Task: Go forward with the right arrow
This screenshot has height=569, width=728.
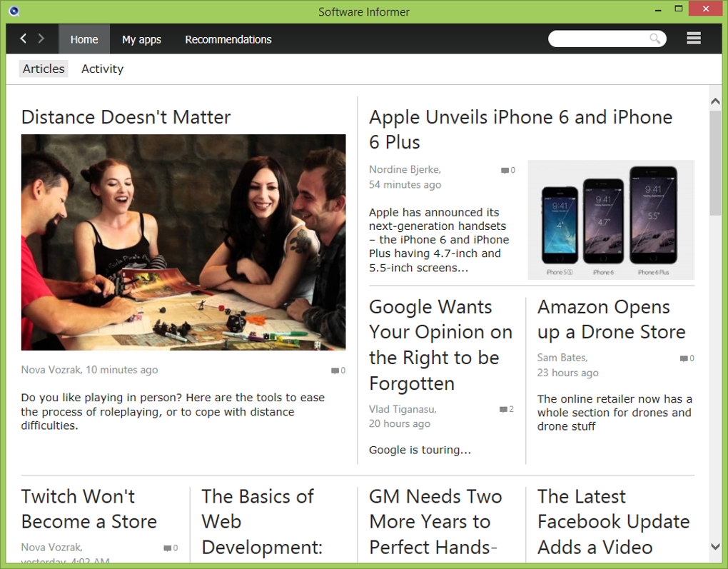Action: point(41,39)
